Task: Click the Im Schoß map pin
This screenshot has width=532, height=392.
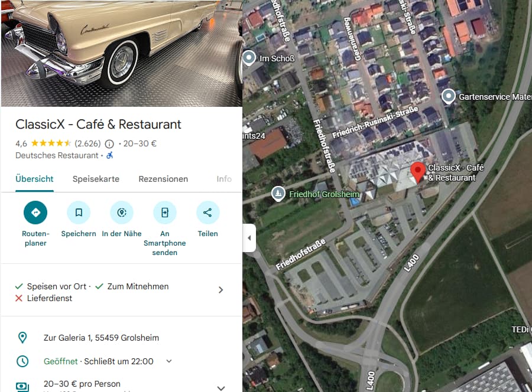Action: [249, 58]
